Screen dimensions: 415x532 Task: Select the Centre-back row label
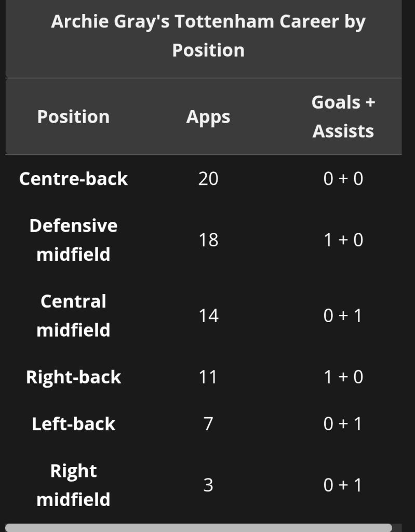[73, 179]
